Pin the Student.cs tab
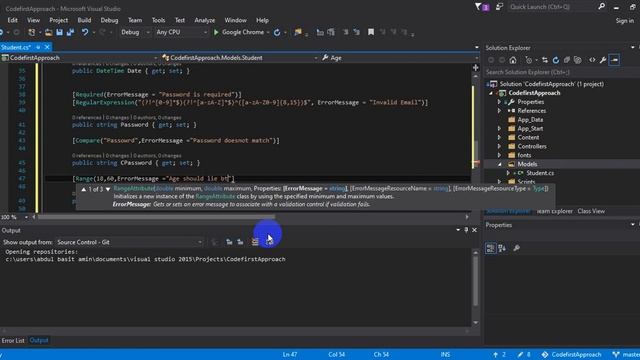This screenshot has width=640, height=360. [x=38, y=47]
